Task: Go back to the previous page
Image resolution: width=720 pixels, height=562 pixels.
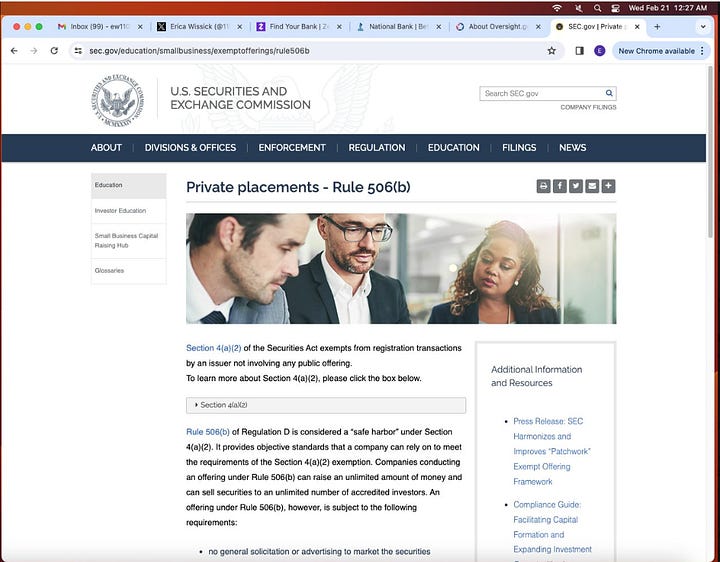Action: pyautogui.click(x=14, y=51)
